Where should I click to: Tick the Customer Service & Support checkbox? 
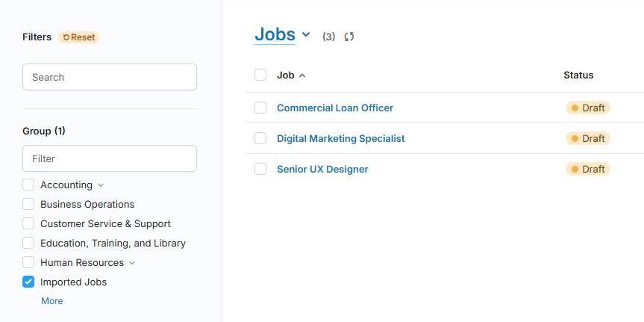pyautogui.click(x=28, y=223)
